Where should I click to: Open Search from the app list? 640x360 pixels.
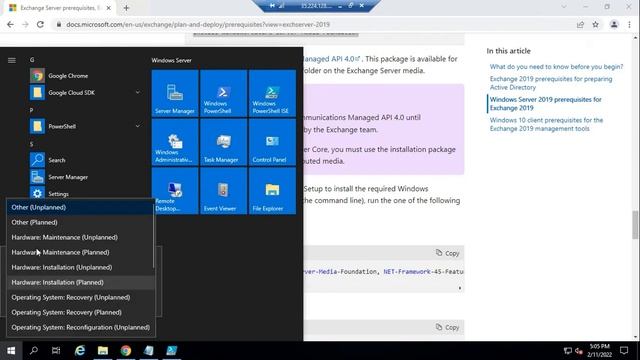tap(86, 160)
